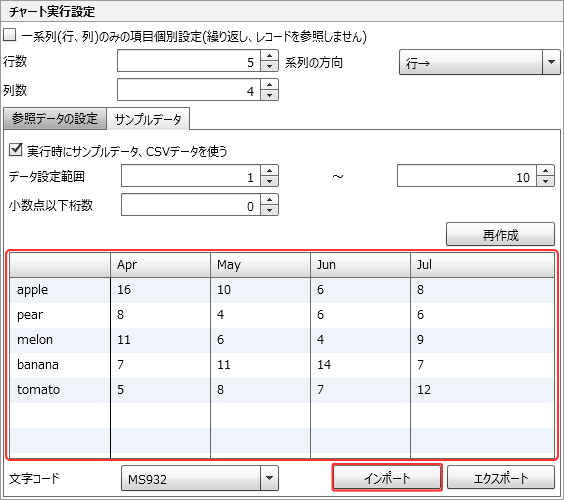
Task: Click the 列数 input field
Action: click(189, 90)
